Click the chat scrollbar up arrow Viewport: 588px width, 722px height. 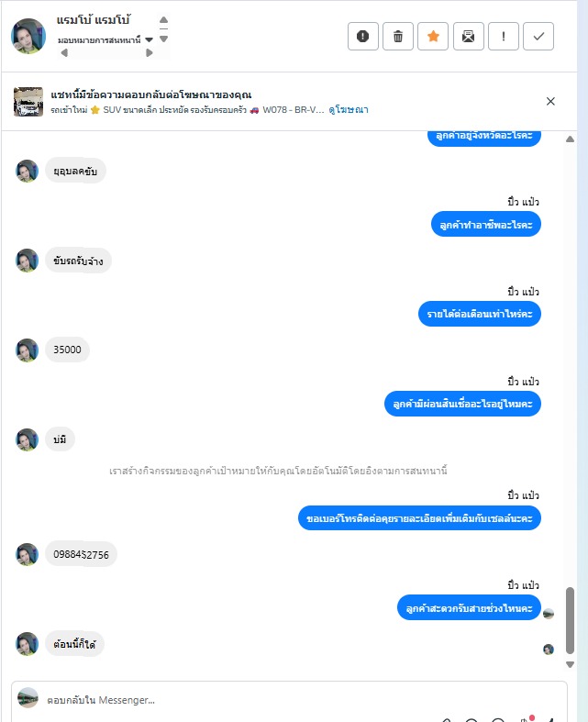click(x=570, y=139)
